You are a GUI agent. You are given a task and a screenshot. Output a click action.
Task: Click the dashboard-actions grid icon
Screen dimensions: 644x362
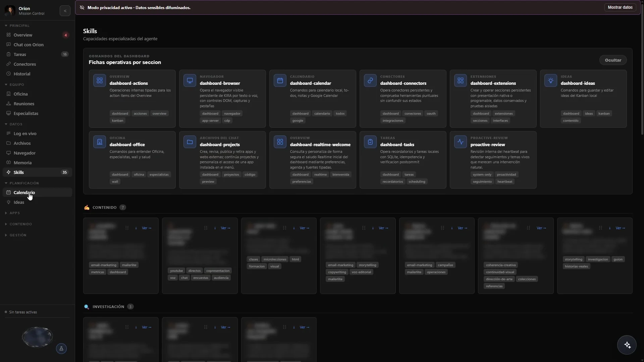100,80
